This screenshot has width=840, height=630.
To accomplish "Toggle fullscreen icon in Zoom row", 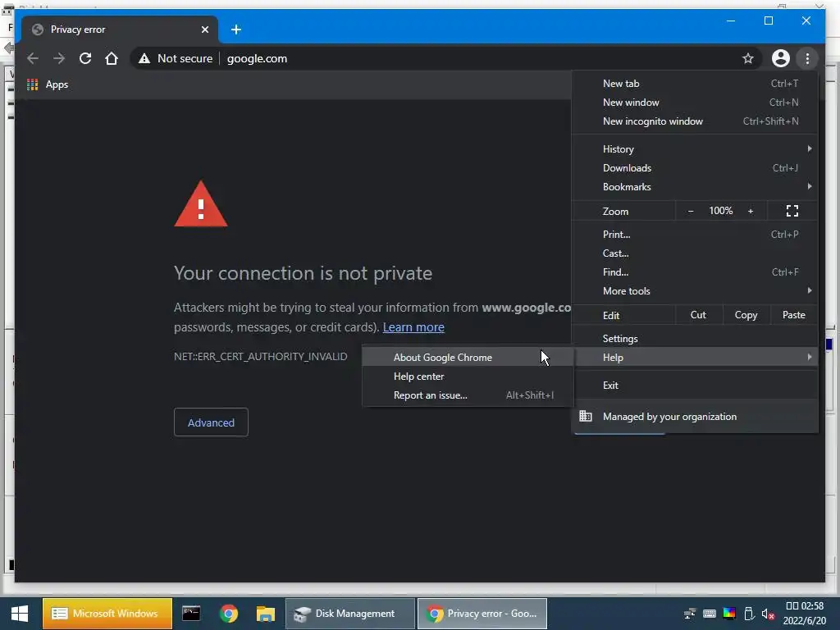I will 792,211.
